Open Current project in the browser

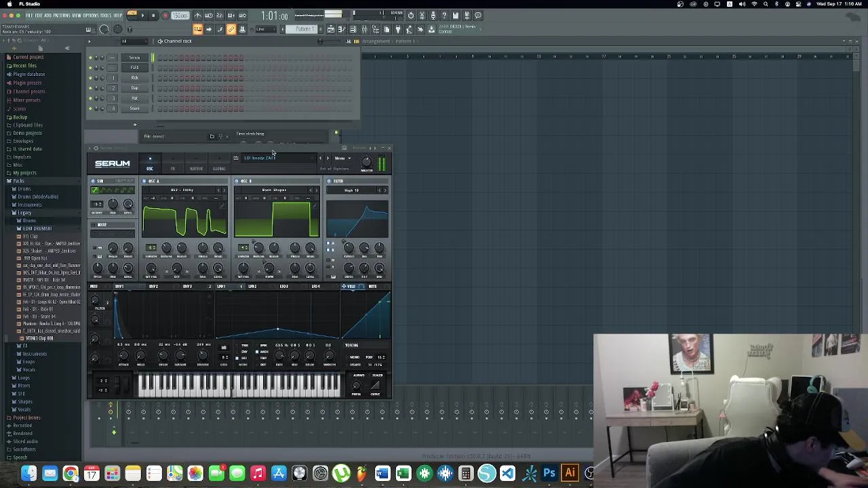pos(28,57)
